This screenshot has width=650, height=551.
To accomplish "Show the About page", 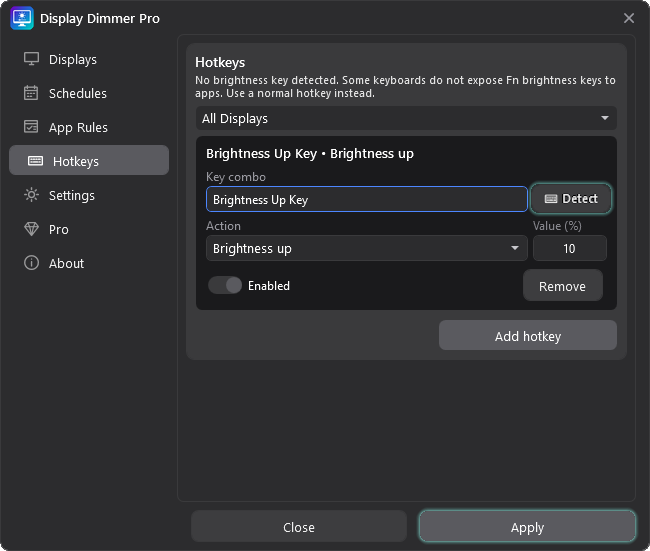I will pos(89,263).
